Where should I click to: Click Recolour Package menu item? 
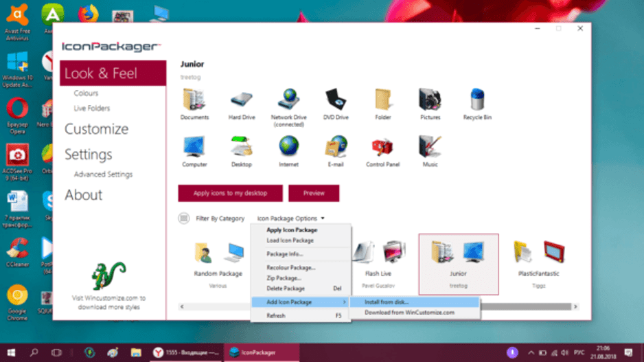pos(291,268)
